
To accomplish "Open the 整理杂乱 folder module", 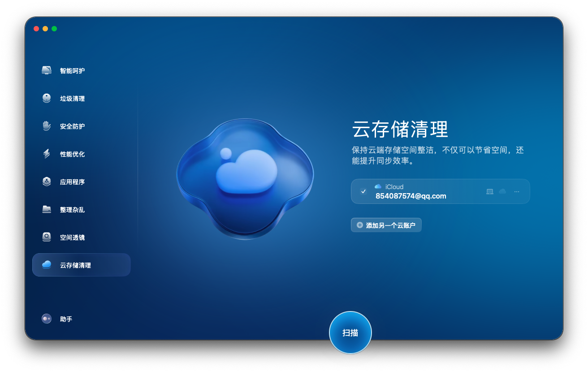I will (x=72, y=210).
